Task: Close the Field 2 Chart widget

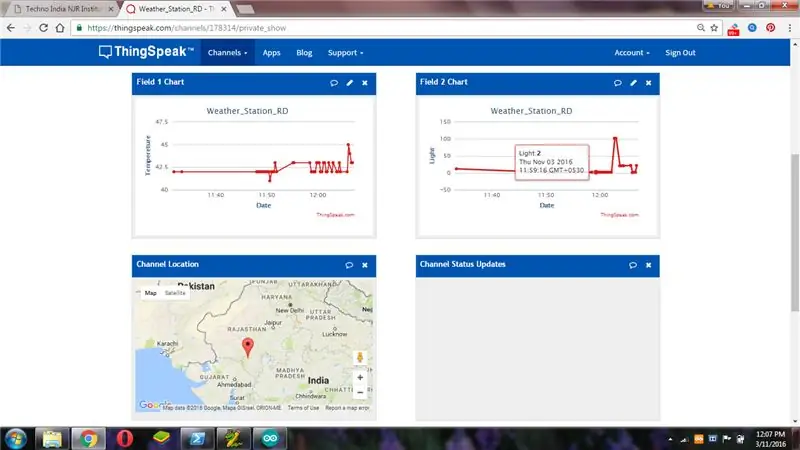Action: pos(648,83)
